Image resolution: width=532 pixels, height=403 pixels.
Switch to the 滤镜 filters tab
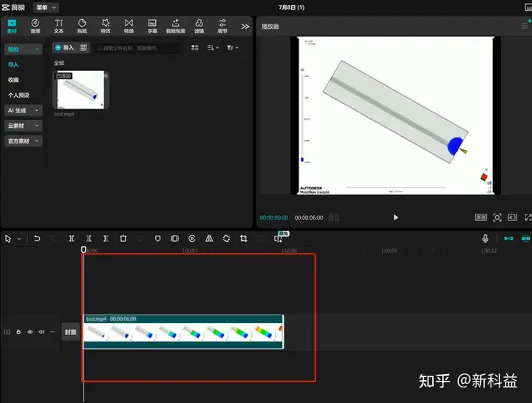click(199, 26)
